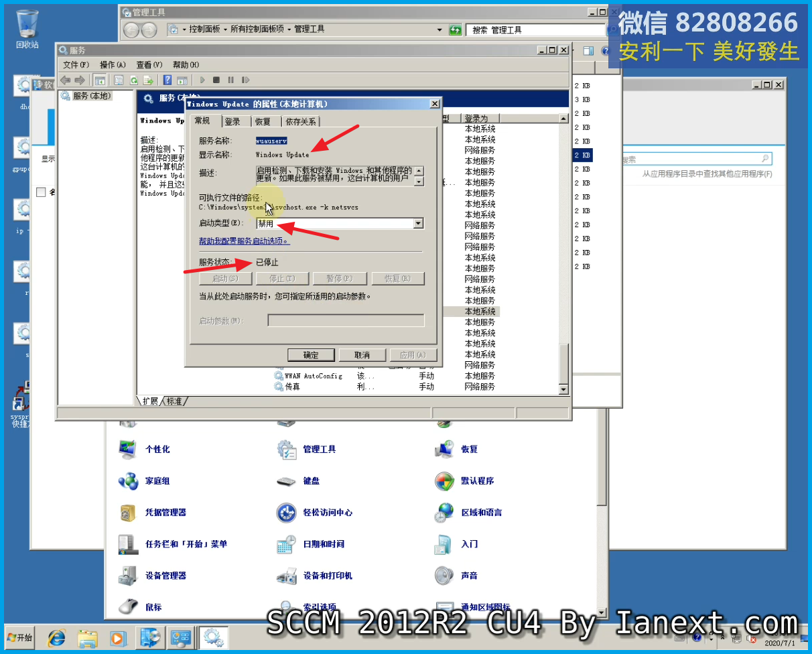
Task: Open the 操作(A) menu in Services
Action: point(113,65)
